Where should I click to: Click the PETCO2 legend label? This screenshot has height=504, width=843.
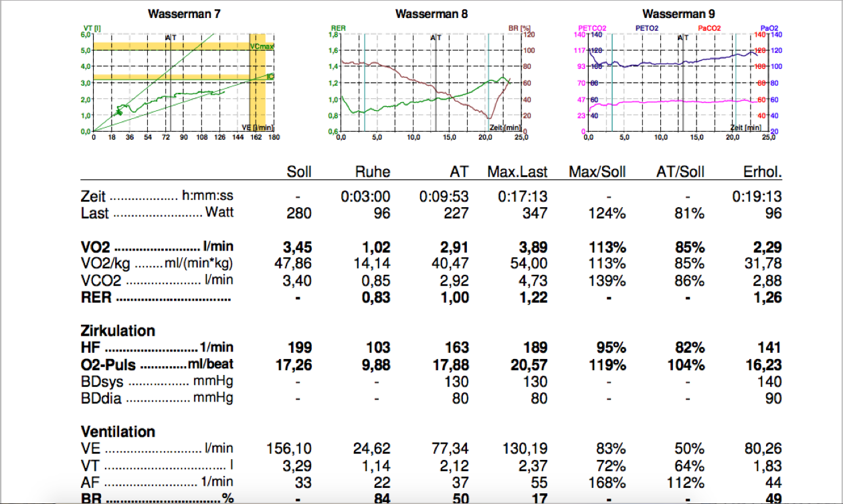pos(591,28)
